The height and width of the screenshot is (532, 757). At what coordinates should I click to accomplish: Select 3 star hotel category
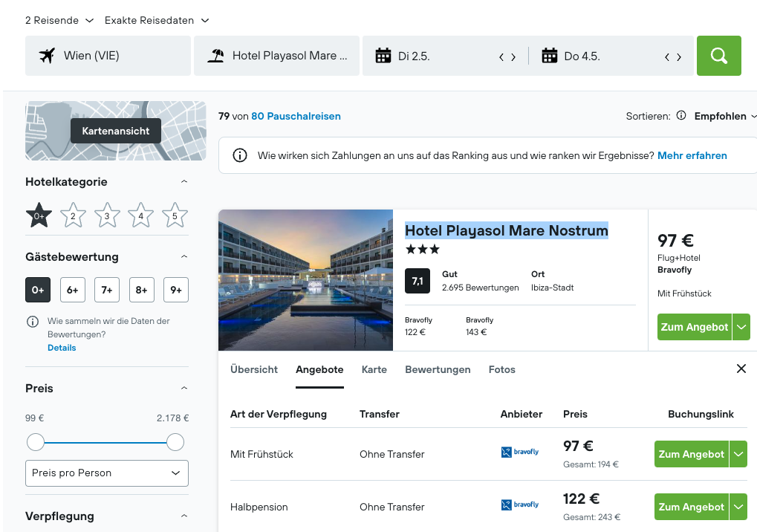(x=107, y=215)
